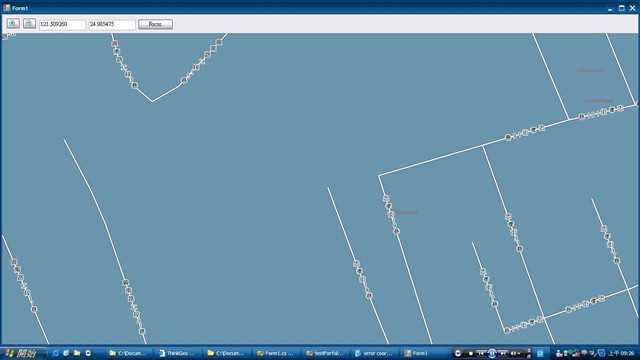The width and height of the screenshot is (640, 360).
Task: Go to previous track in media toolbar
Action: pyautogui.click(x=481, y=353)
